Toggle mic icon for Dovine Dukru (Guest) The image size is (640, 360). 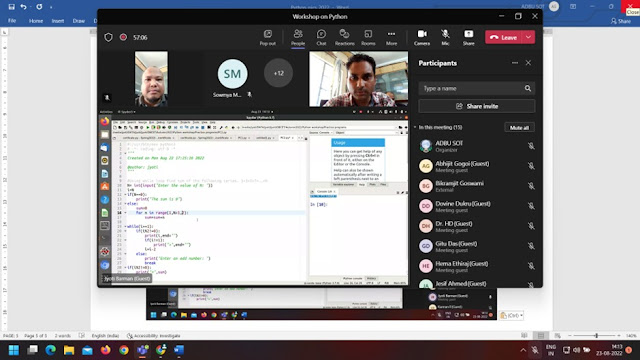point(531,206)
